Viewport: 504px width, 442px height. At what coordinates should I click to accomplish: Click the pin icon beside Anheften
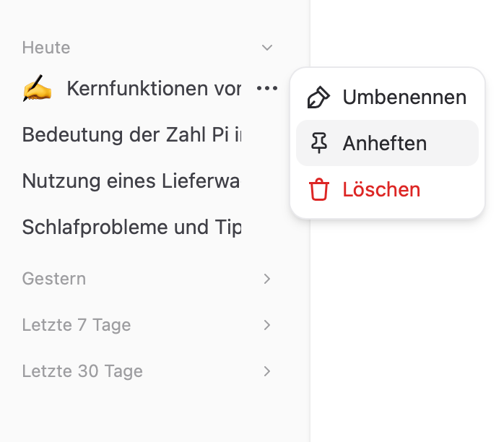319,143
